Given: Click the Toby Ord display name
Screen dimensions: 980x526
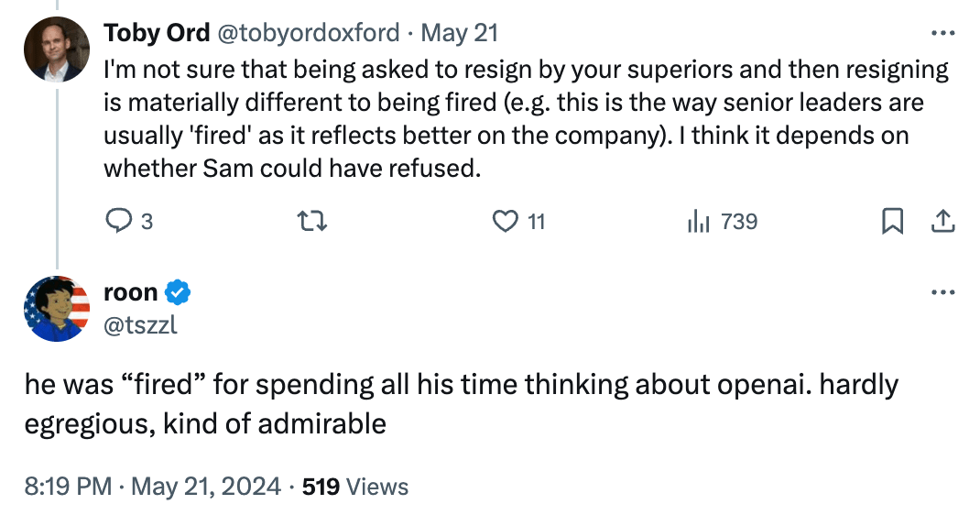Looking at the screenshot, I should pos(156,33).
